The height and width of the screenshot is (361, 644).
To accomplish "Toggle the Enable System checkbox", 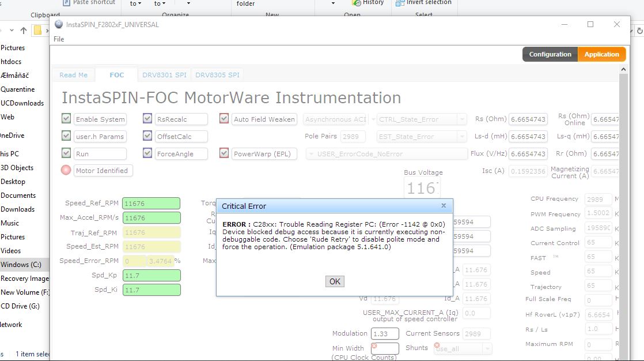I will pyautogui.click(x=66, y=118).
